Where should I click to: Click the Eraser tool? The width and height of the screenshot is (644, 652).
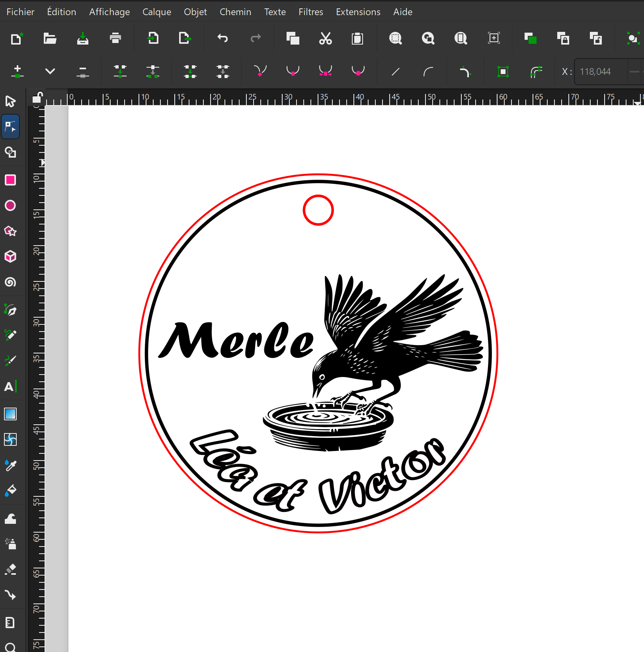tap(10, 569)
